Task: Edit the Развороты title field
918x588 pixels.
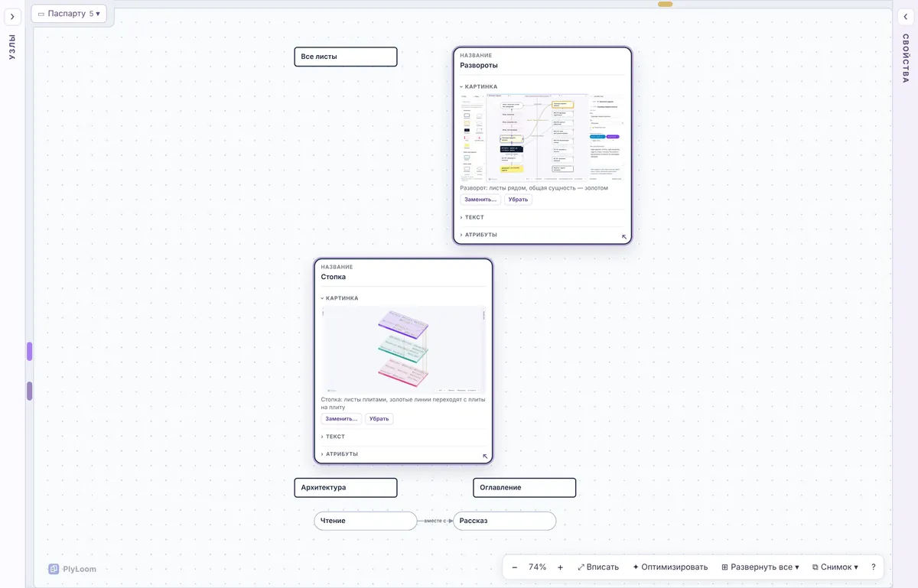Action: pos(542,66)
